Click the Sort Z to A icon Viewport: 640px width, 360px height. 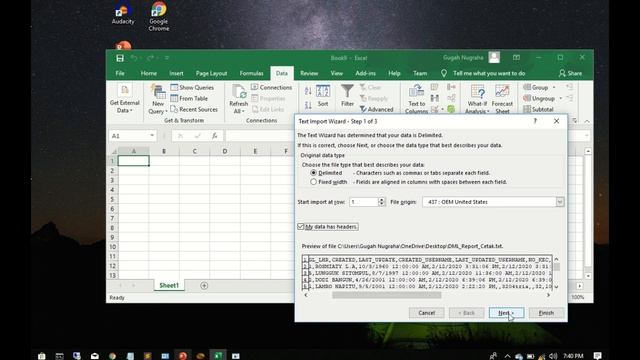click(308, 105)
